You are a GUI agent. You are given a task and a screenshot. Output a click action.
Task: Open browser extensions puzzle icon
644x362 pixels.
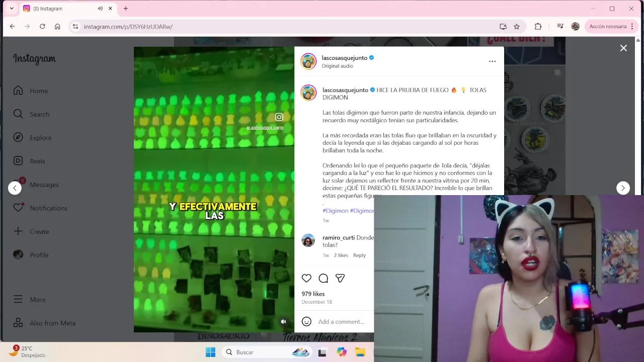pos(538,27)
